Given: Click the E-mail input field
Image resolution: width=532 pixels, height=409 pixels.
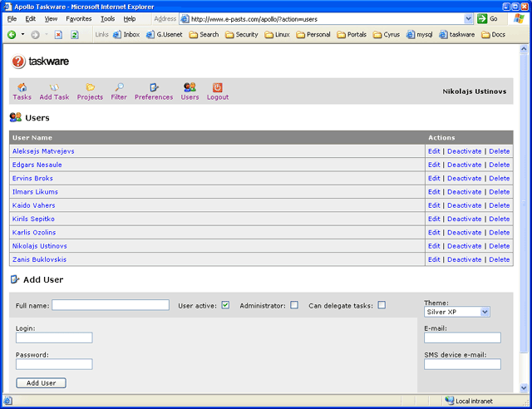Looking at the screenshot, I should [462, 338].
